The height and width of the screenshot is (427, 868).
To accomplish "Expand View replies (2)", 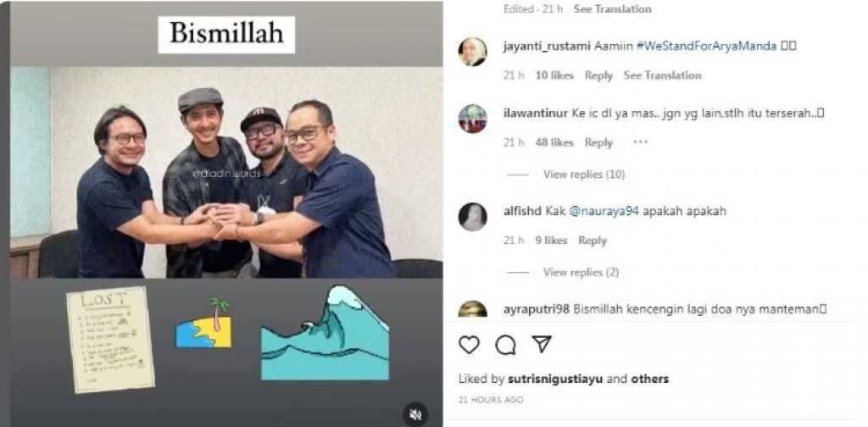I will pyautogui.click(x=581, y=272).
